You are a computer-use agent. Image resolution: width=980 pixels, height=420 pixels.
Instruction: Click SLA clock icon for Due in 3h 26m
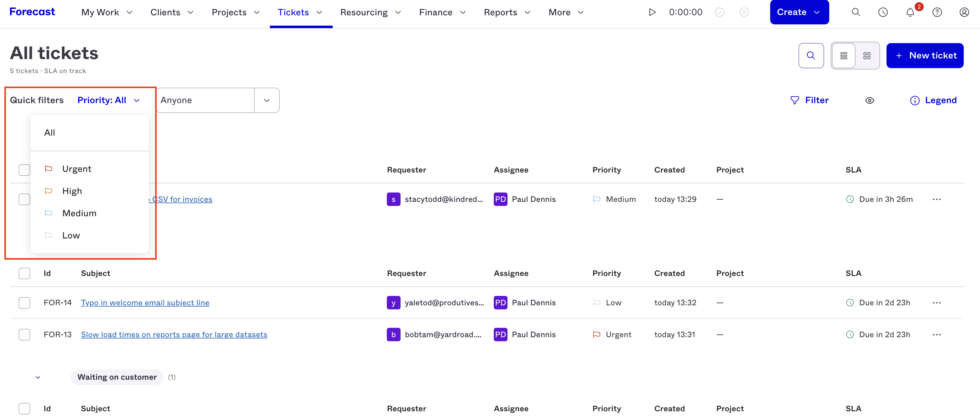coord(850,200)
